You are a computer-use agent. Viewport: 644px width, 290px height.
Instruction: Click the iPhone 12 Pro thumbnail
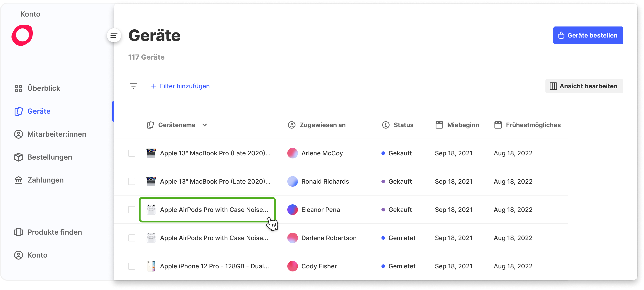click(x=151, y=266)
